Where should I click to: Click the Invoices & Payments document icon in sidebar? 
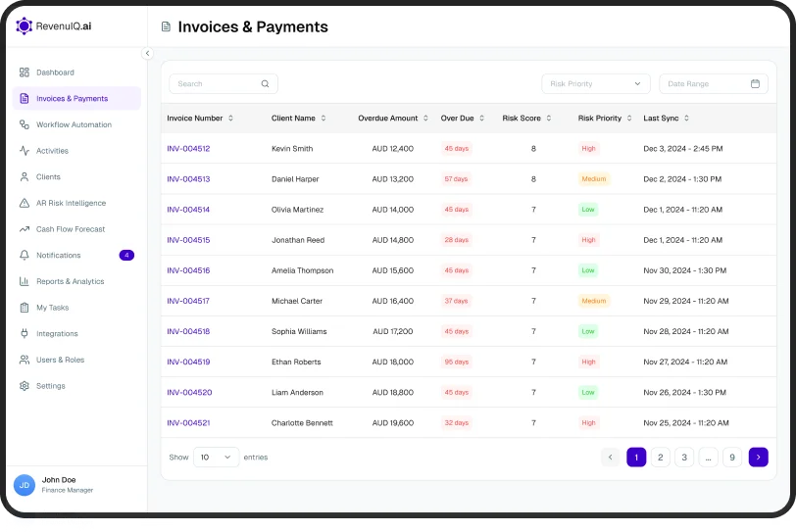coord(25,98)
